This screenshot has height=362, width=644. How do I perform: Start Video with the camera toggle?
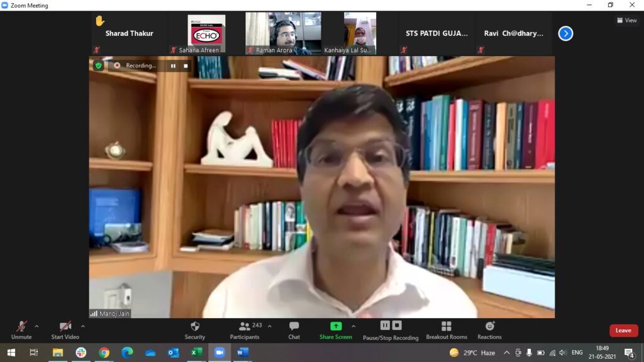point(65,329)
